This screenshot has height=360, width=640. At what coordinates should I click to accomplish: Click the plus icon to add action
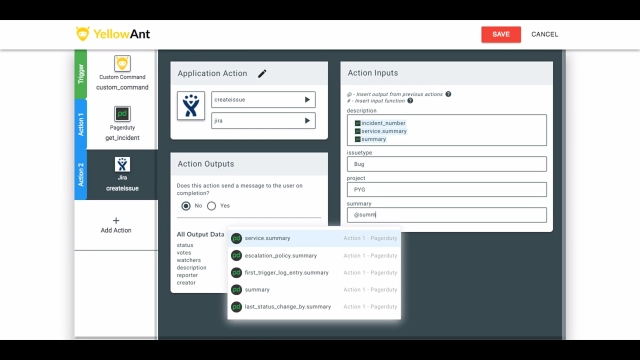116,220
